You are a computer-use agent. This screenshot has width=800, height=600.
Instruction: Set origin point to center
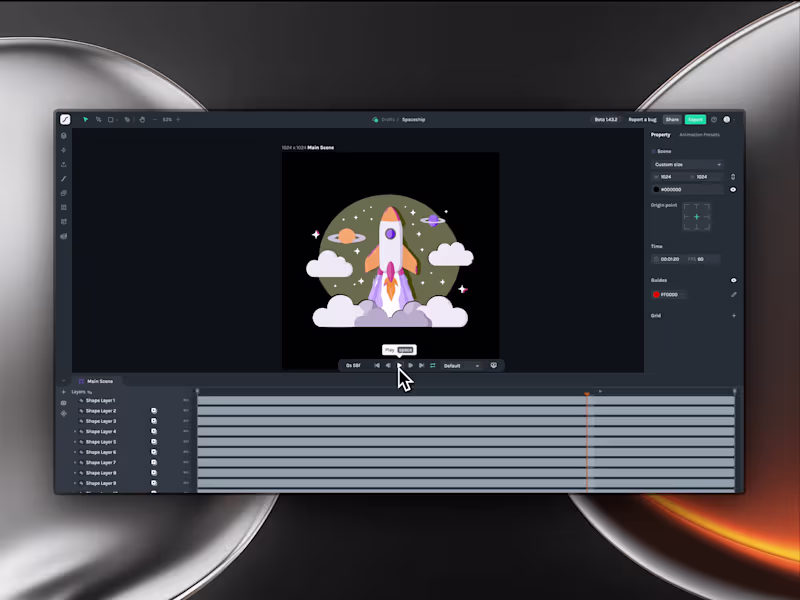coord(696,217)
